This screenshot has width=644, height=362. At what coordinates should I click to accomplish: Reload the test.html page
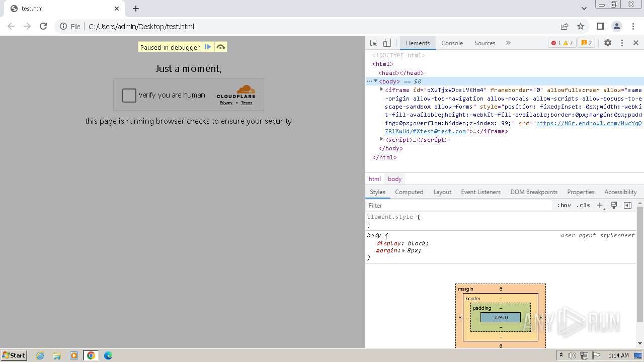click(43, 26)
